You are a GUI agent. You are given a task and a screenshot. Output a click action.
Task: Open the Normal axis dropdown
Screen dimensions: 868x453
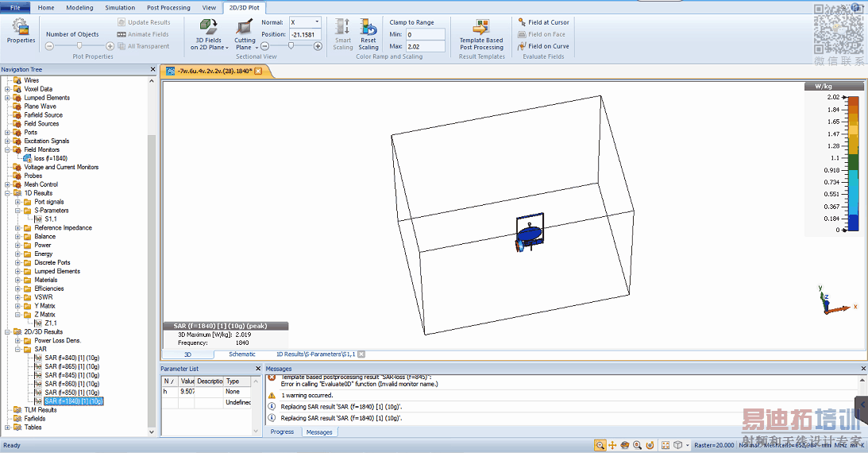point(317,22)
